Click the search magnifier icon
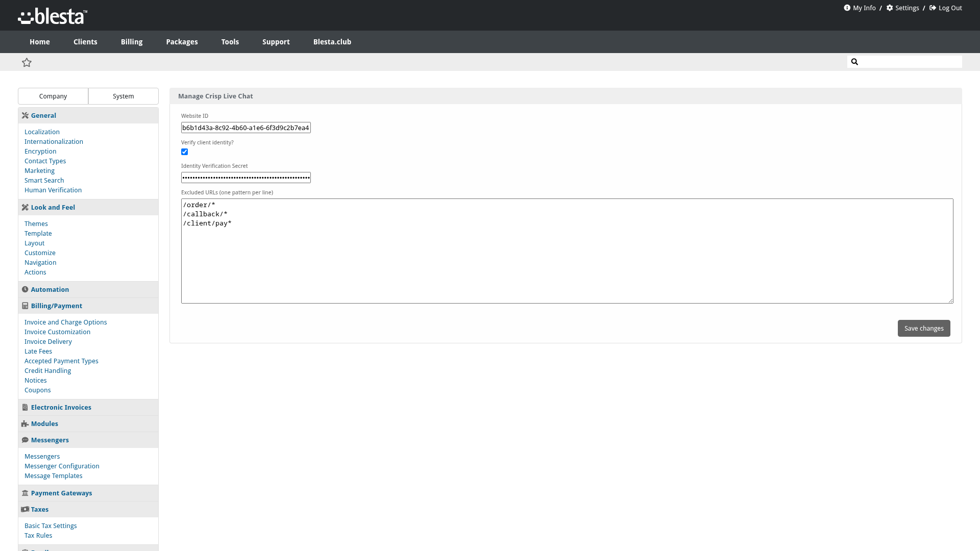The height and width of the screenshot is (551, 980). click(x=854, y=62)
